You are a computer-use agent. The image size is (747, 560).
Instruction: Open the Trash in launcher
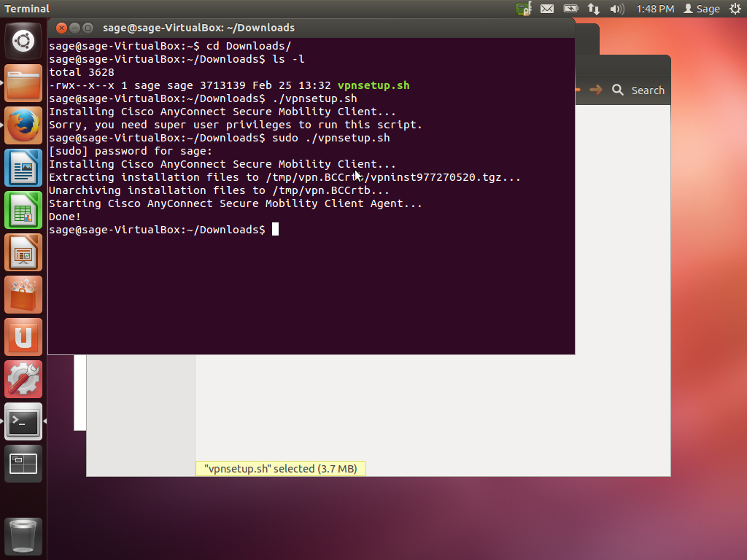tap(23, 536)
